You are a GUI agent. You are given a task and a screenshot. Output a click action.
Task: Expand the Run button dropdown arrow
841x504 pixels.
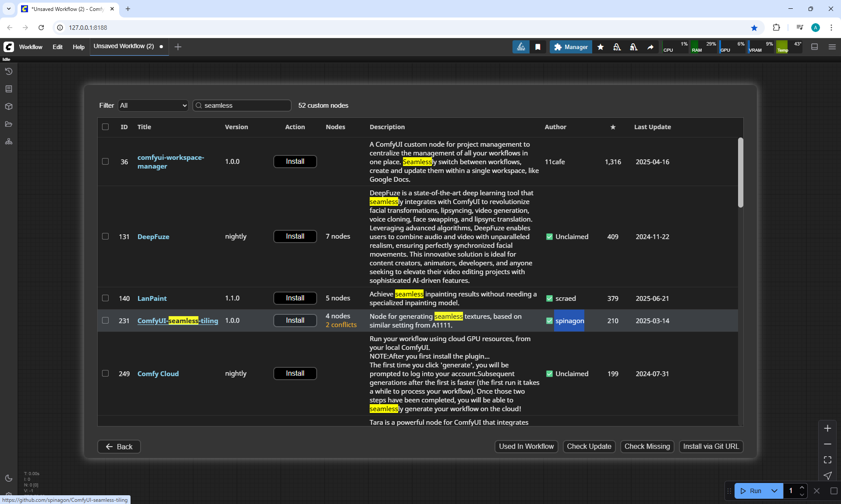click(x=774, y=491)
